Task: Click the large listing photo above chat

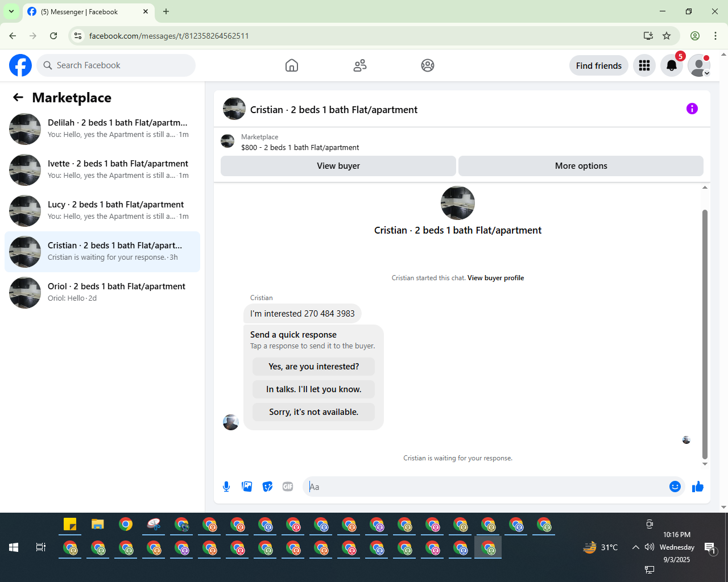Action: pyautogui.click(x=458, y=203)
